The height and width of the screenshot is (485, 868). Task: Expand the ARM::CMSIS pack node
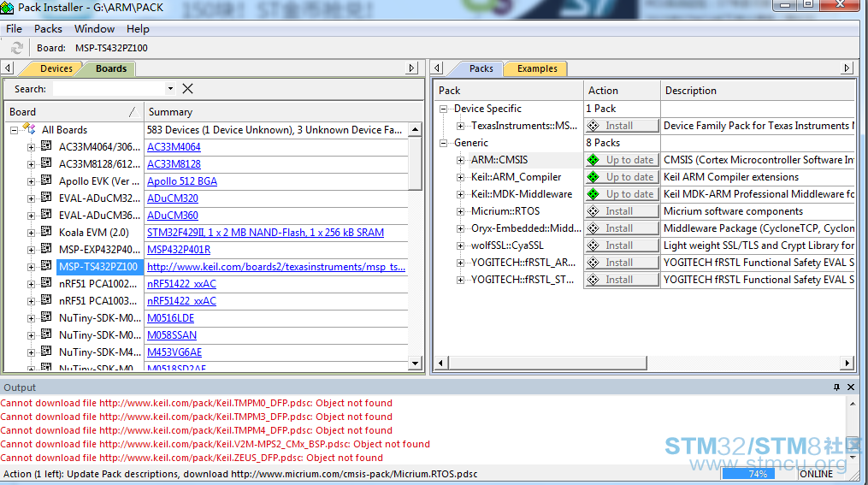click(460, 161)
